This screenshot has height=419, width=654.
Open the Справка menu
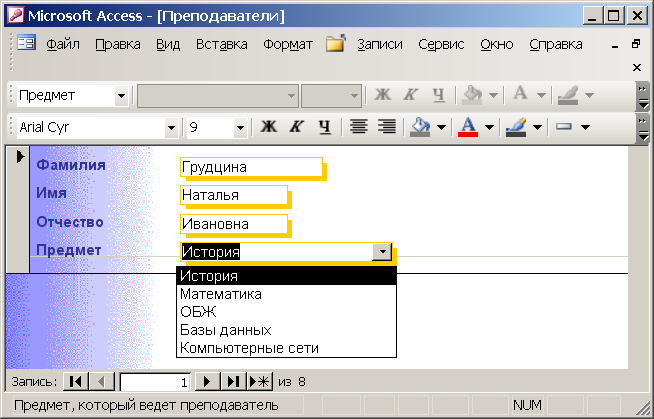(556, 44)
